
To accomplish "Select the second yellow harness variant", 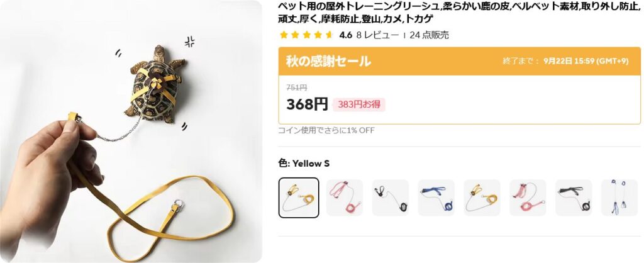I will (482, 198).
